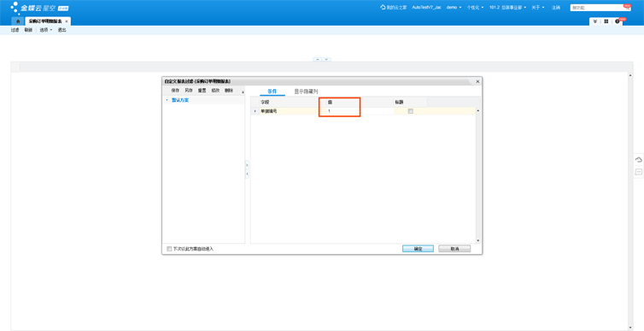Click 刷新 in the toolbar
644x331 pixels.
point(28,30)
